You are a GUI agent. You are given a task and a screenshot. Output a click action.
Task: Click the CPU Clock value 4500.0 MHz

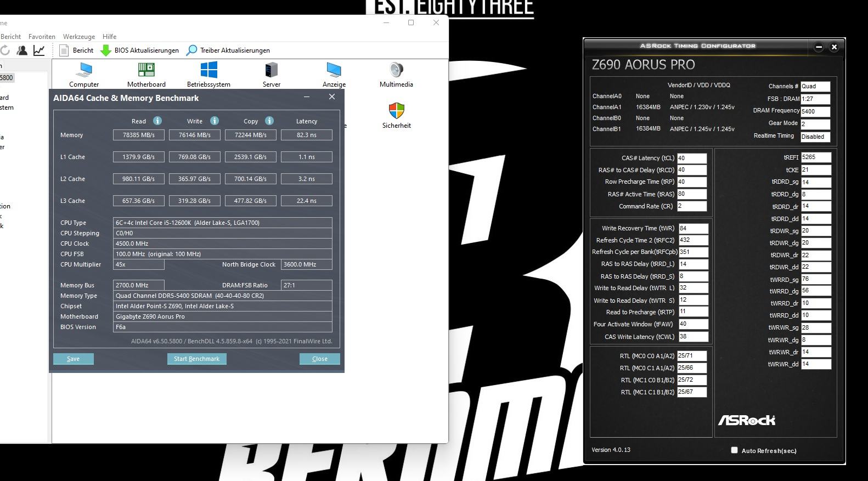click(222, 244)
